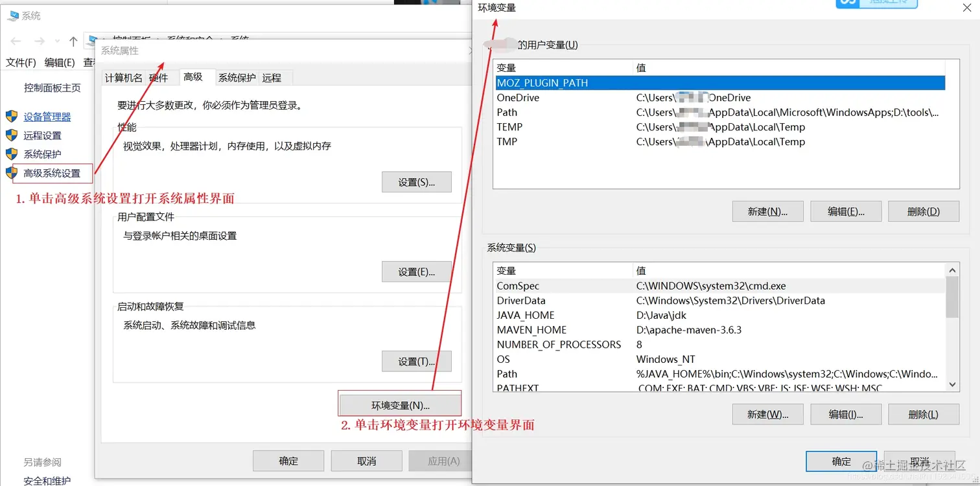Open user profiles 设置(E)... button

416,272
